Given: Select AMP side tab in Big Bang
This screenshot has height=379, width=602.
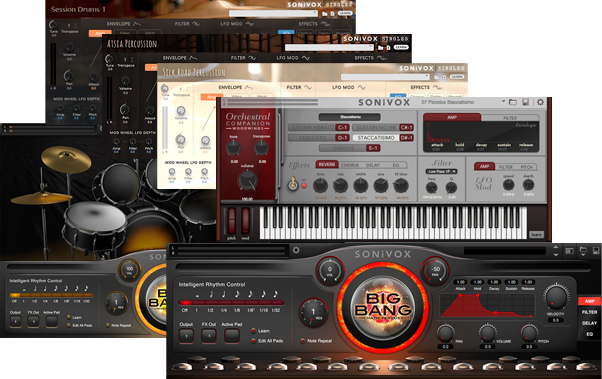Looking at the screenshot, I should [x=589, y=301].
